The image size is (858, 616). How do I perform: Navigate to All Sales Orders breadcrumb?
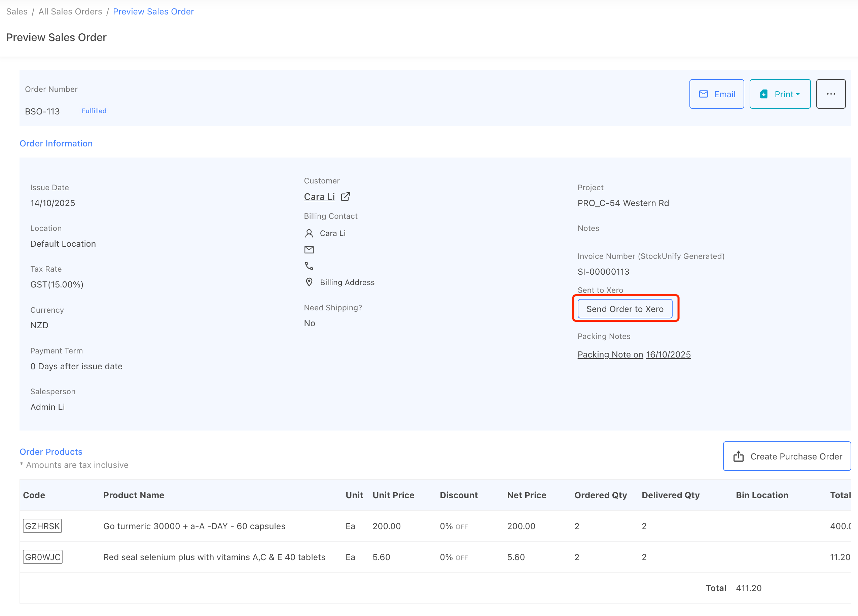click(x=70, y=11)
